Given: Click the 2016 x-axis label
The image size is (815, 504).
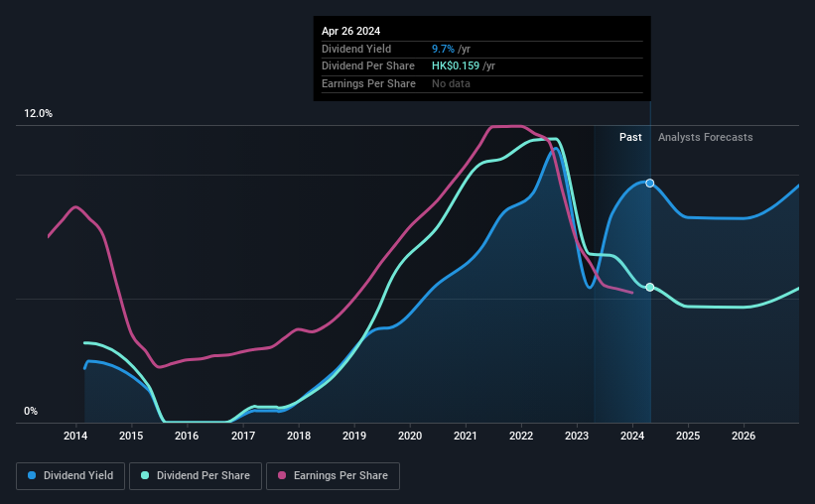Looking at the screenshot, I should [x=187, y=436].
